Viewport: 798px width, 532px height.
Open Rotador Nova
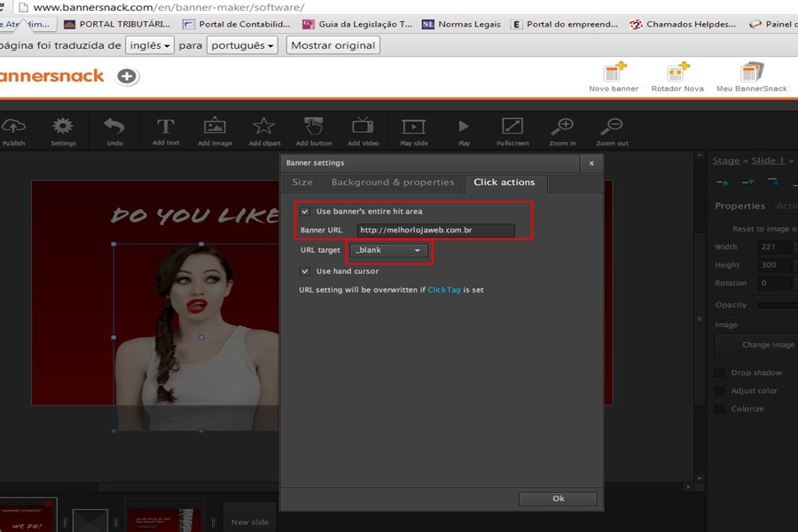pos(677,77)
